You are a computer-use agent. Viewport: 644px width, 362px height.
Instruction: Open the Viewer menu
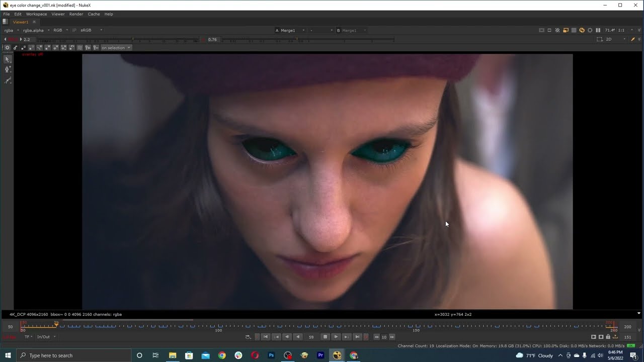point(58,14)
